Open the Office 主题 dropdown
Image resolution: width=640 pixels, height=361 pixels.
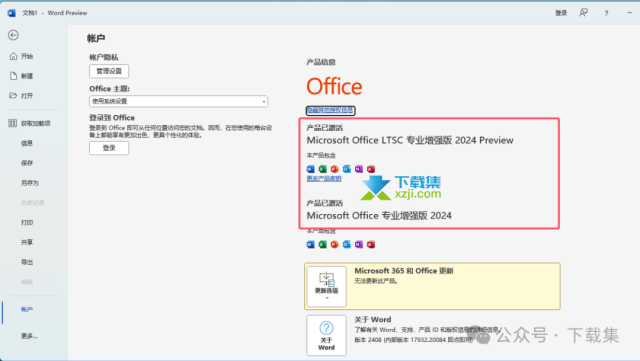178,101
